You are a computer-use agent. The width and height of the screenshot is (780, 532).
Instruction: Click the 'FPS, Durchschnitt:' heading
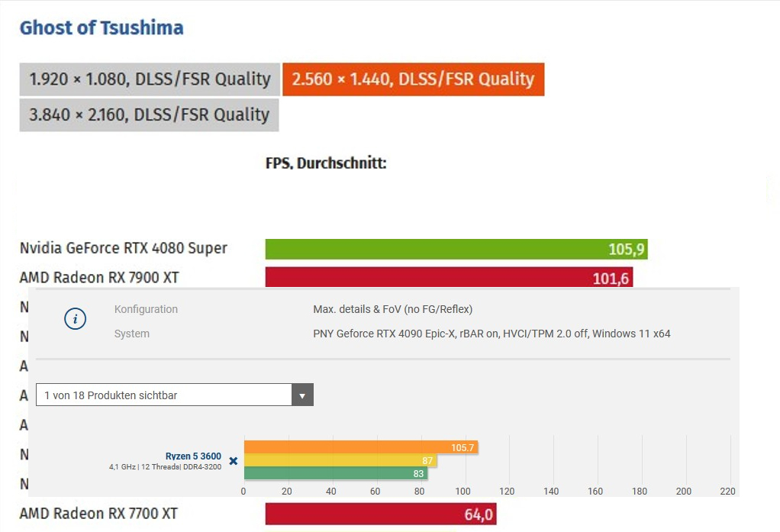pos(326,163)
